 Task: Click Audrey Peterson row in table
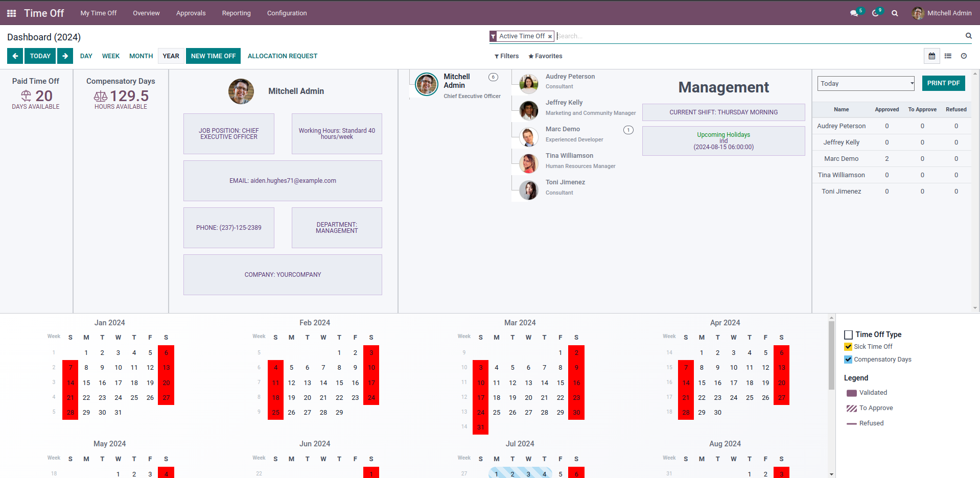pos(892,126)
